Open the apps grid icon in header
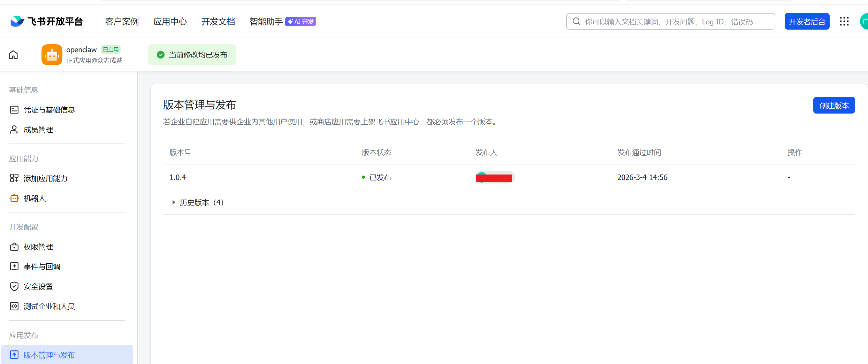The width and height of the screenshot is (868, 364). 844,22
